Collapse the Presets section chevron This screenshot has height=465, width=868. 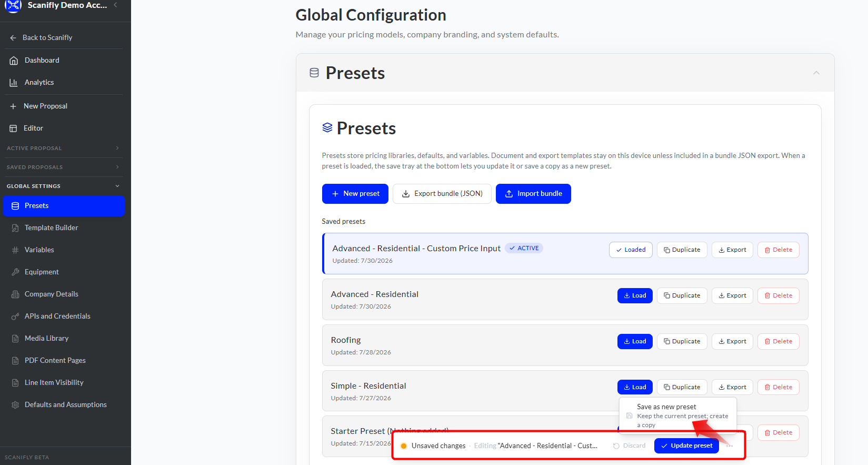[816, 73]
